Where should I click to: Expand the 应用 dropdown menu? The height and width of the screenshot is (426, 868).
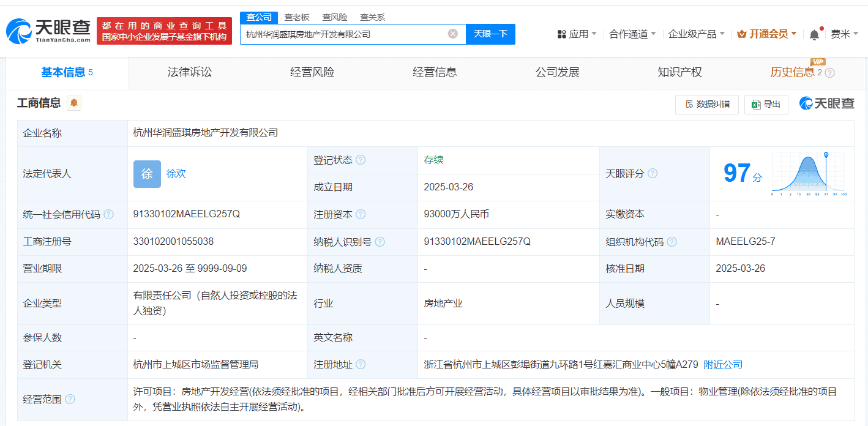tap(577, 34)
